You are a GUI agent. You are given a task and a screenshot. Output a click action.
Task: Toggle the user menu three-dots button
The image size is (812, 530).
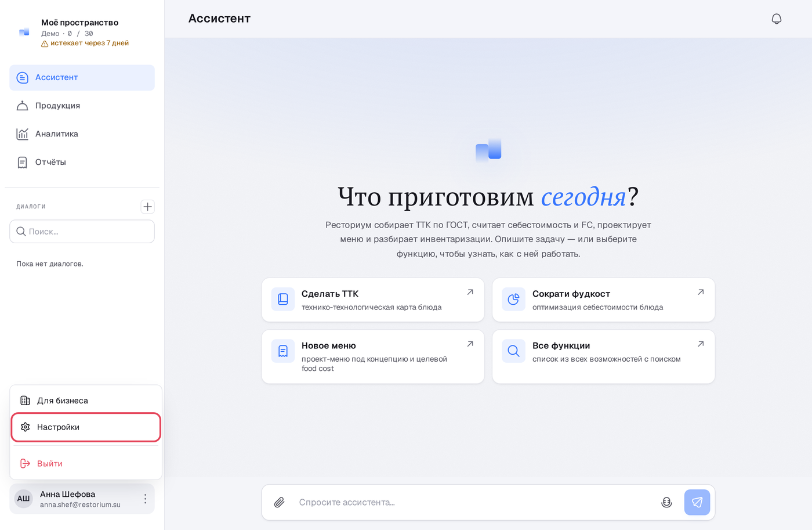coord(145,499)
